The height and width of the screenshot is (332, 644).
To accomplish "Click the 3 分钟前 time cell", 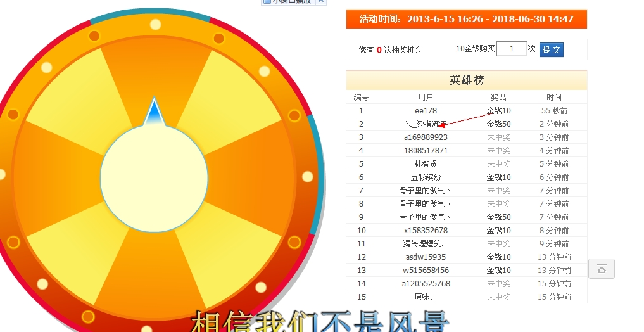I will tap(554, 137).
